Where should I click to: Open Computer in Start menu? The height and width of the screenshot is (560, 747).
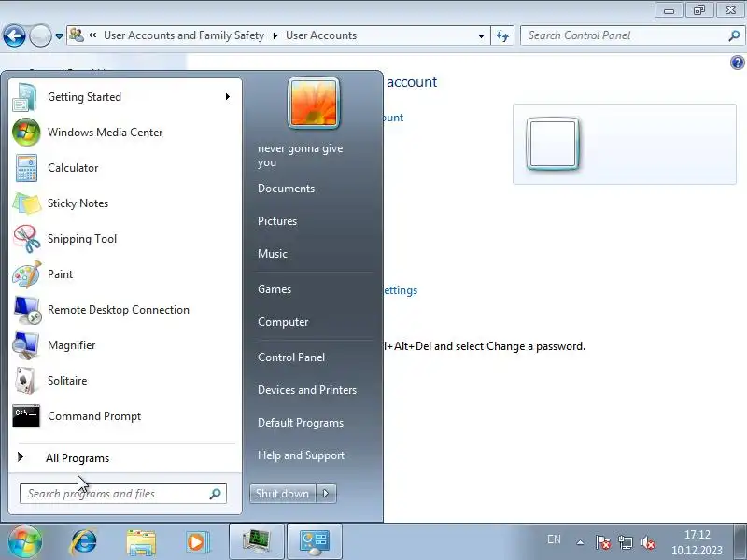[x=283, y=322]
